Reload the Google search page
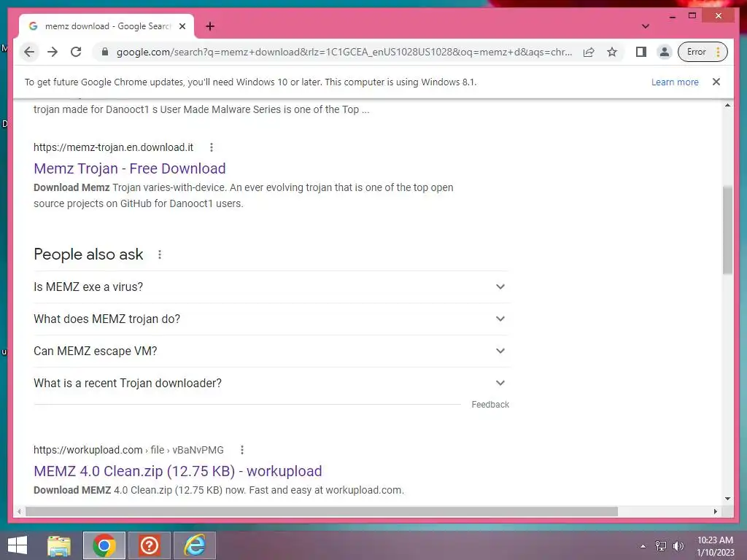The image size is (747, 560). point(76,52)
